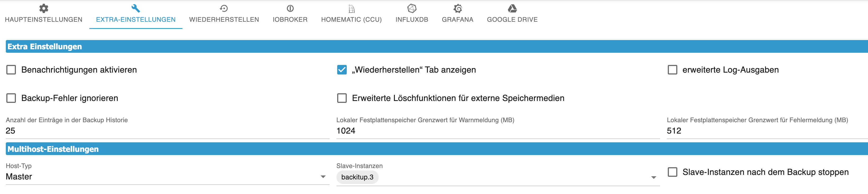This screenshot has height=194, width=868.
Task: Click the Homematic building icon
Action: click(351, 8)
